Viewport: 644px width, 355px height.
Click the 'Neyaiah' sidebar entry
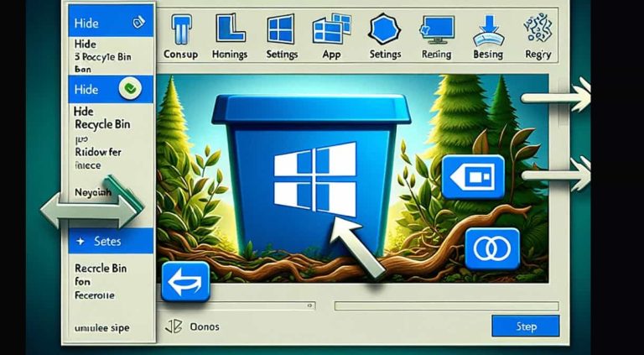pos(93,191)
